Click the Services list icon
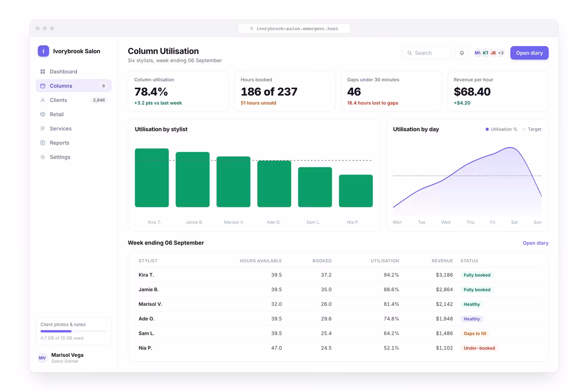This screenshot has width=588, height=392. point(43,128)
